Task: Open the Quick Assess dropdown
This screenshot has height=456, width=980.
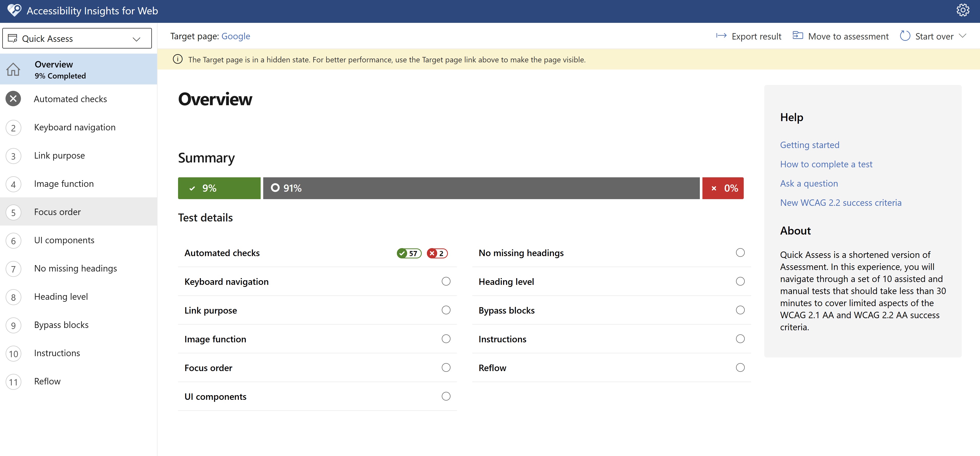Action: [x=77, y=38]
